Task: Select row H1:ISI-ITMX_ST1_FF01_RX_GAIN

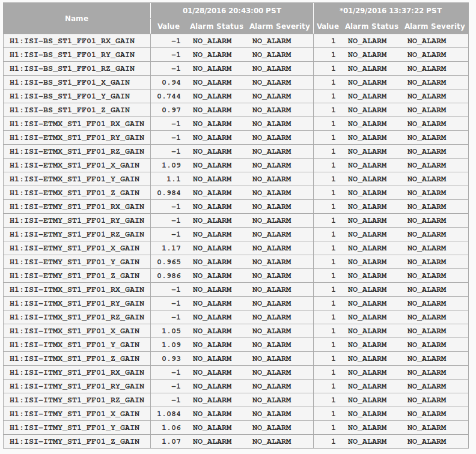Action: (236, 289)
